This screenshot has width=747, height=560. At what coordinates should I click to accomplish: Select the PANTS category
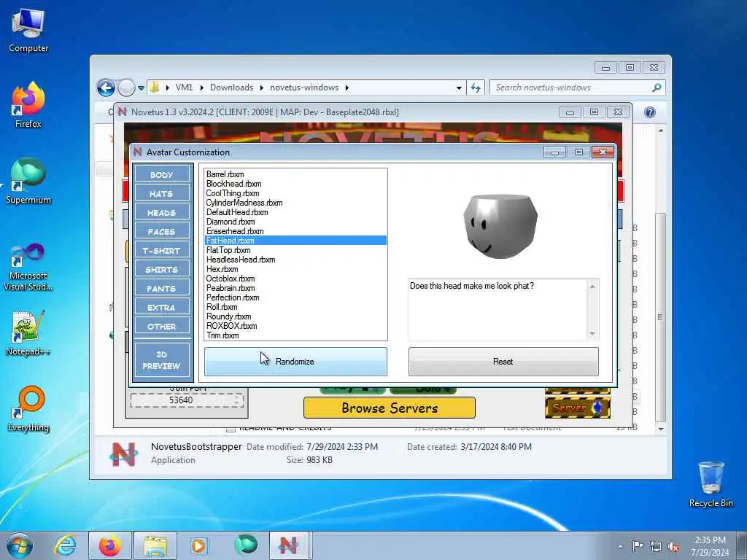pos(162,289)
